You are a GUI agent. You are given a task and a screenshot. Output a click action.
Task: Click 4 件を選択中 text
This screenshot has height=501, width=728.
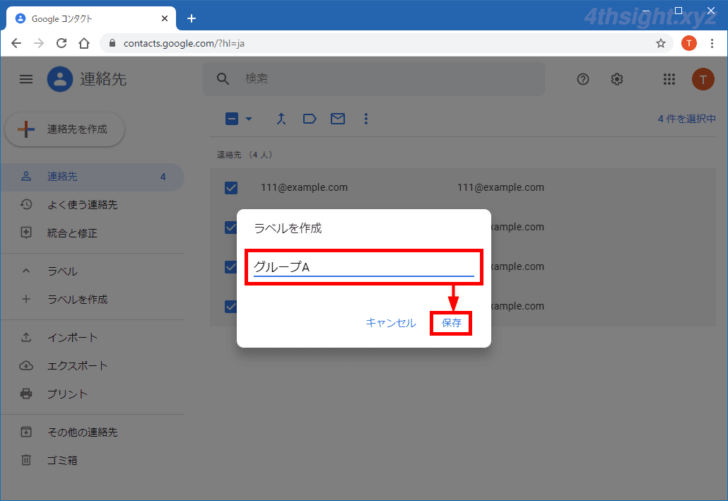coord(686,119)
